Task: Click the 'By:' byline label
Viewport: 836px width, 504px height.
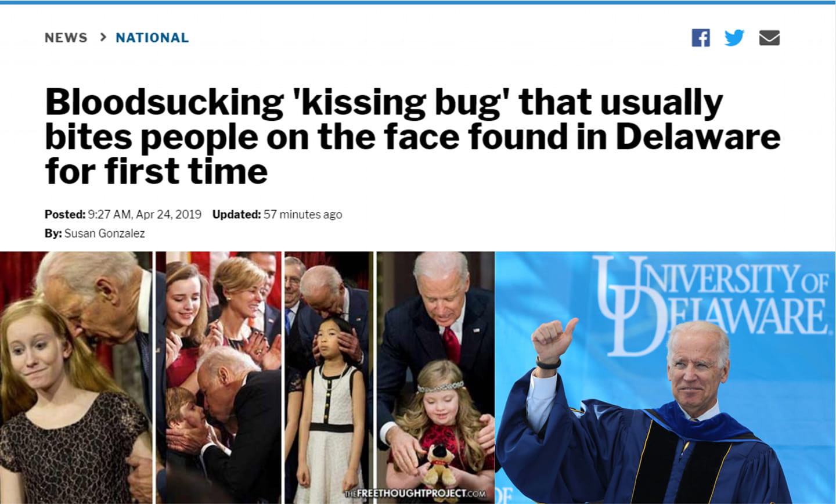Action: (x=53, y=233)
